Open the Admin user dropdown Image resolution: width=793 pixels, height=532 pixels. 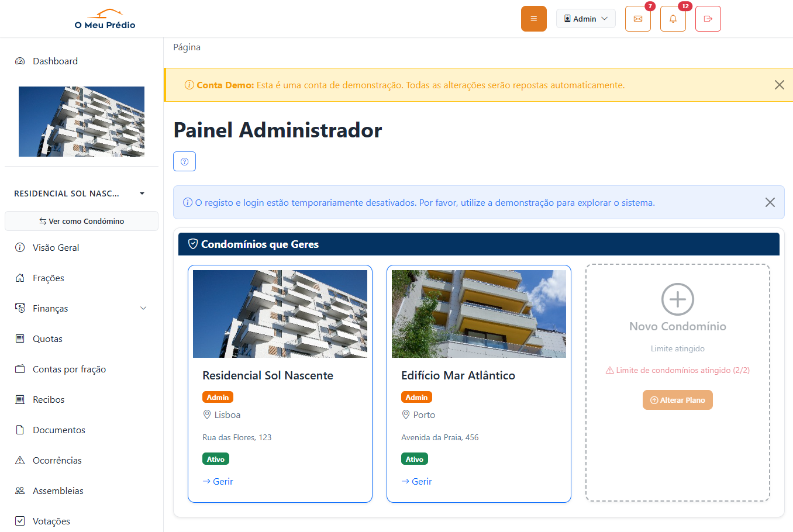click(585, 18)
